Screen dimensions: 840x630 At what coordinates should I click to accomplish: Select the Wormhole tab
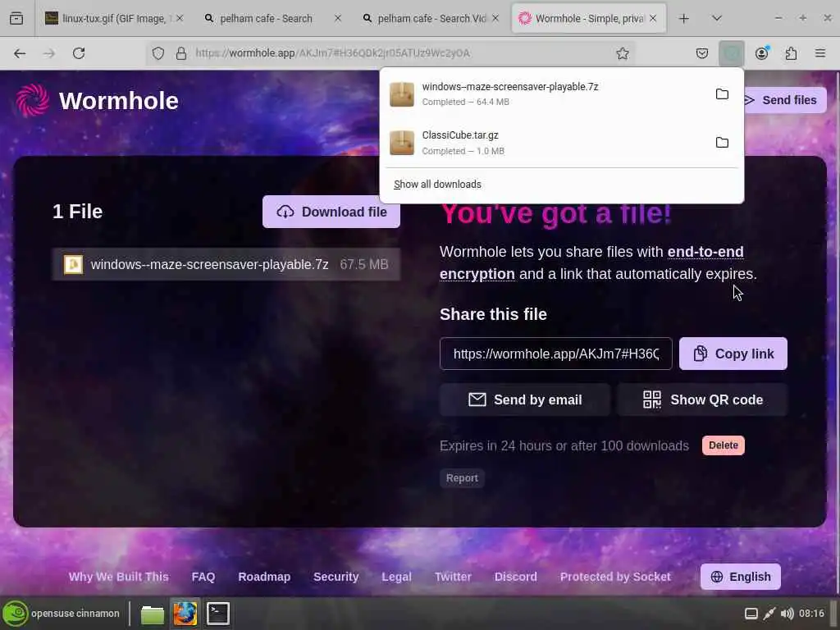pyautogui.click(x=589, y=18)
